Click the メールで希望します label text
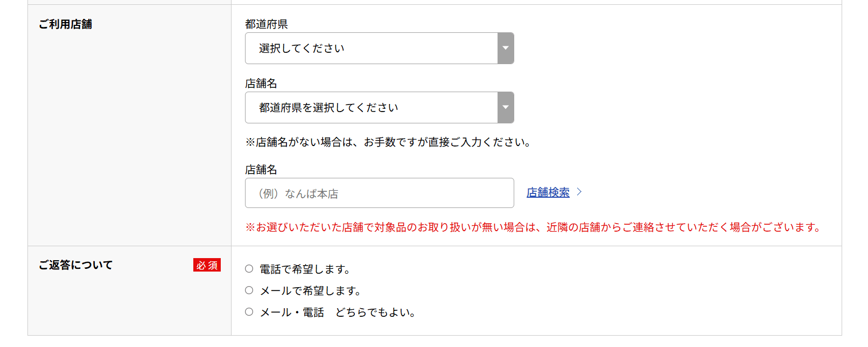868x347 pixels. coord(310,291)
